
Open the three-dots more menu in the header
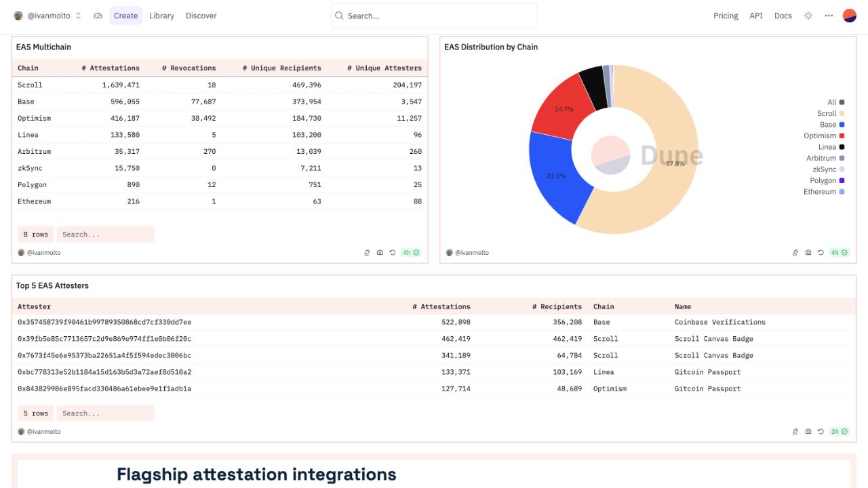(x=829, y=16)
